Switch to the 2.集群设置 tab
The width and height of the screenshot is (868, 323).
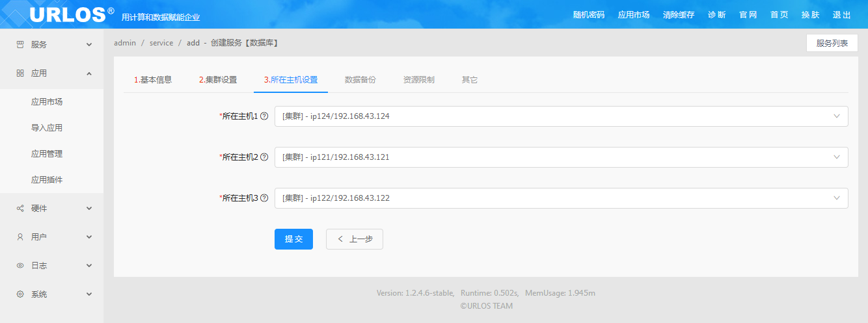[x=218, y=80]
